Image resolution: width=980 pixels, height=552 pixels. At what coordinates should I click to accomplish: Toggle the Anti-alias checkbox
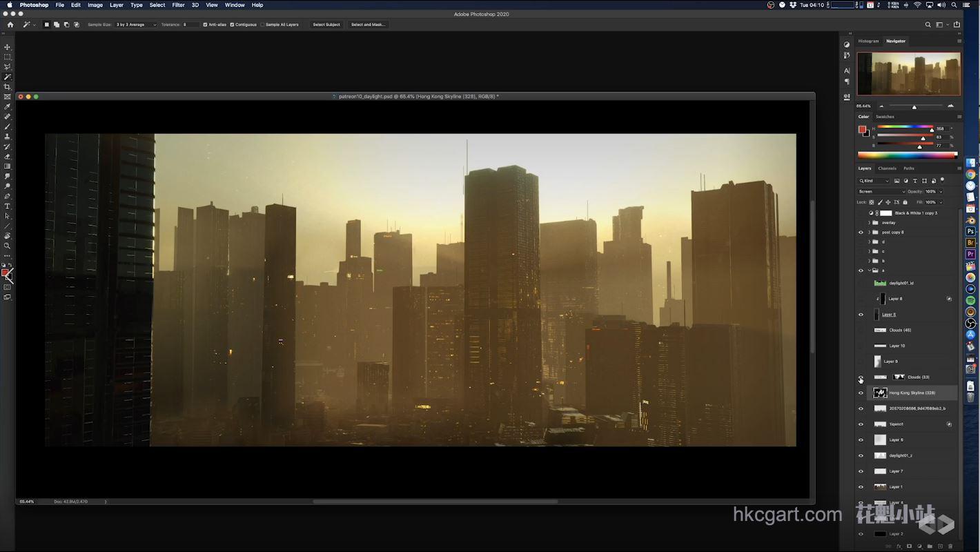point(205,24)
